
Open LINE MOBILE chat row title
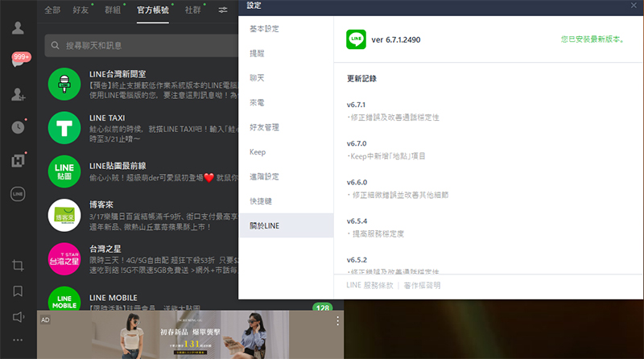coord(114,298)
